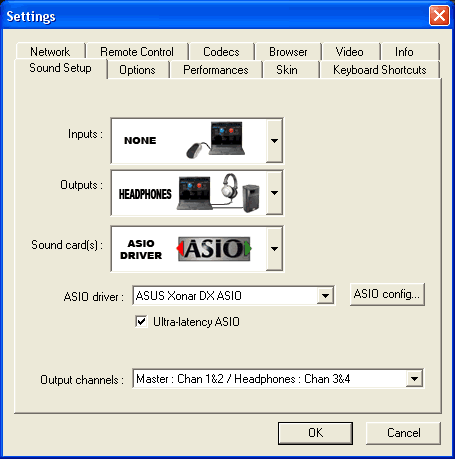Confirm settings with the OK button
Image resolution: width=455 pixels, height=459 pixels.
point(315,433)
